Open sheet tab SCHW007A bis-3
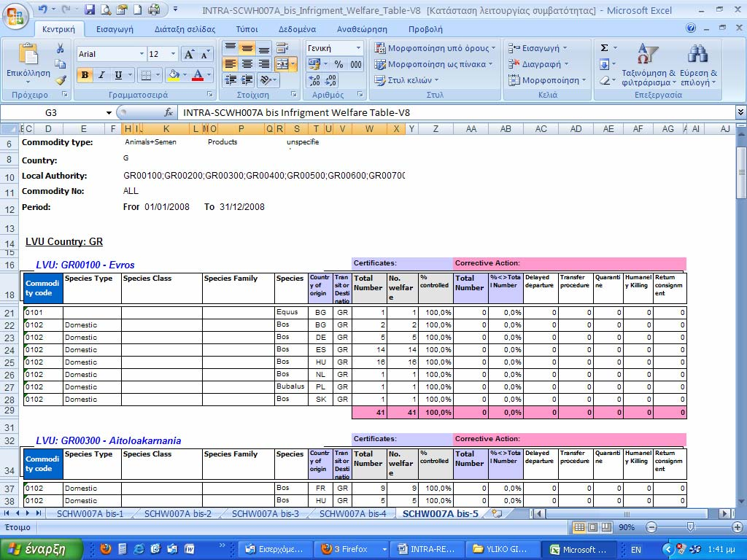 (266, 514)
